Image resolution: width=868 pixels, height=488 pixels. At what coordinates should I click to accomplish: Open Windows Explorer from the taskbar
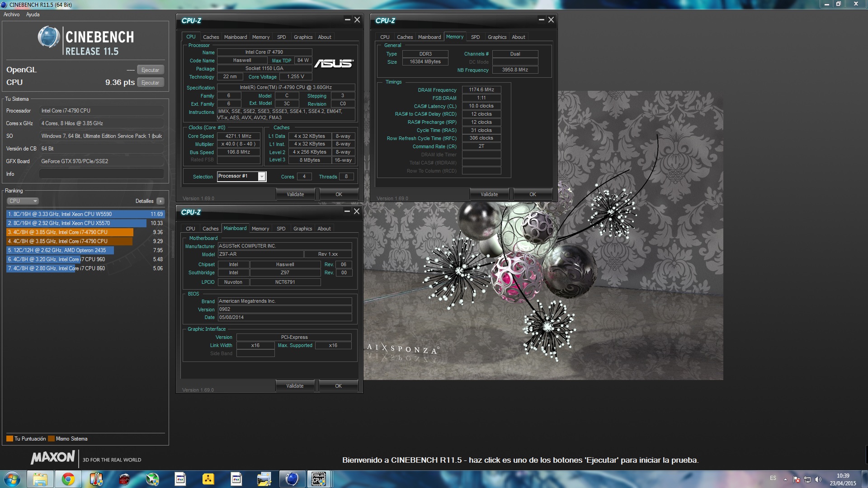(x=40, y=479)
